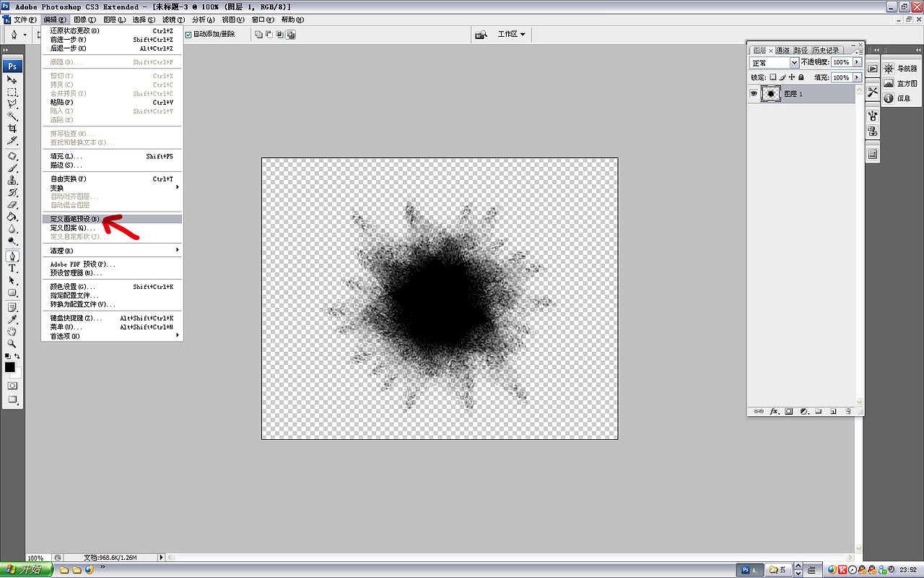Delete layer via trash icon

pos(848,411)
